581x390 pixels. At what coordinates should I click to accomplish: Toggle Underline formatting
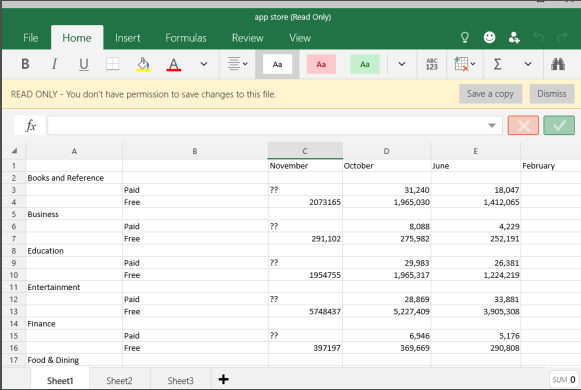click(x=84, y=64)
